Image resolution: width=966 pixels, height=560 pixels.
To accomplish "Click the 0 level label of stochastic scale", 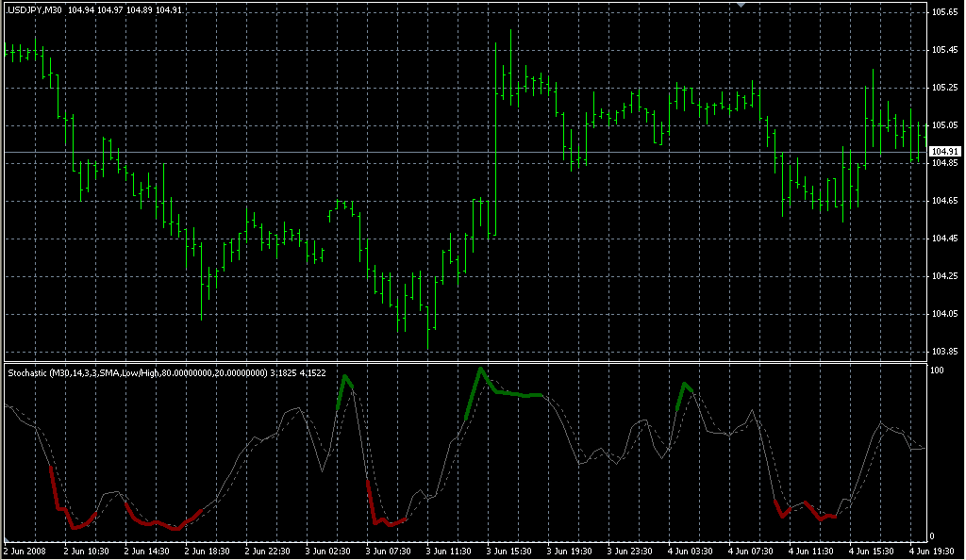I will point(933,535).
